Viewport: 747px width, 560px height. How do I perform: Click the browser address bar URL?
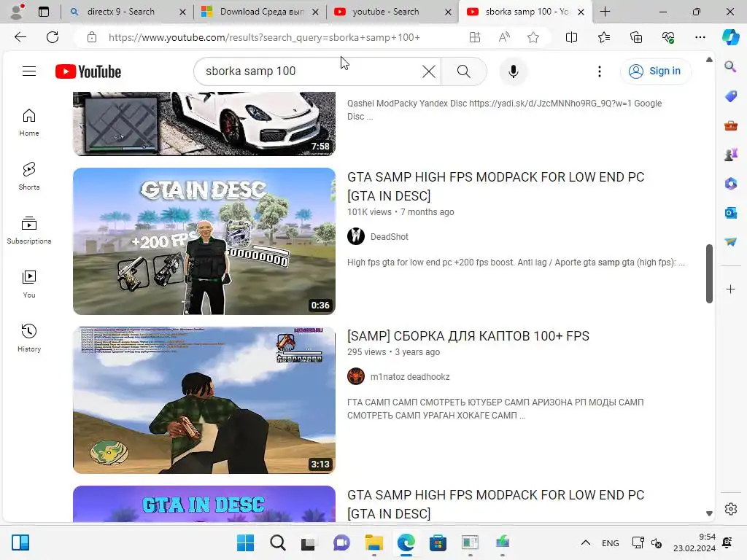click(x=264, y=37)
